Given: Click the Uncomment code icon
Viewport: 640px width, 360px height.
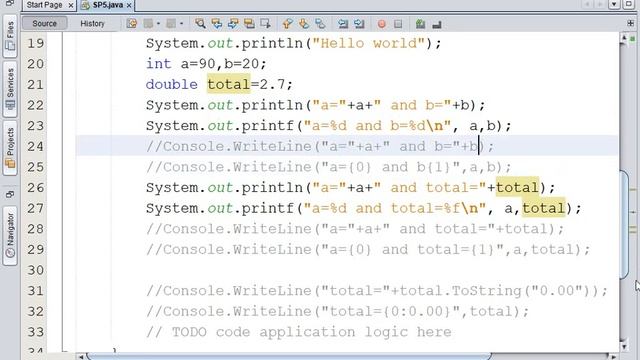Looking at the screenshot, I should (x=437, y=24).
